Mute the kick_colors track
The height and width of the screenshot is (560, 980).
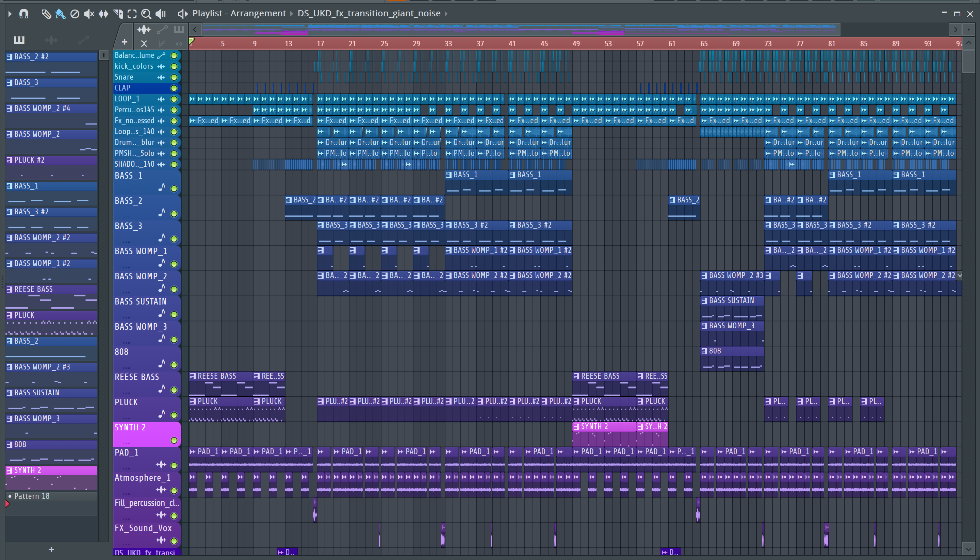coord(174,67)
